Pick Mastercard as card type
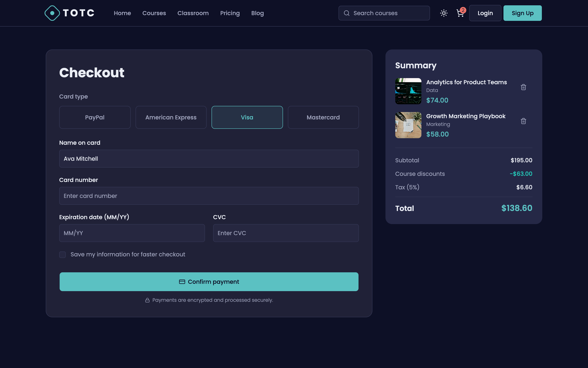 point(323,117)
